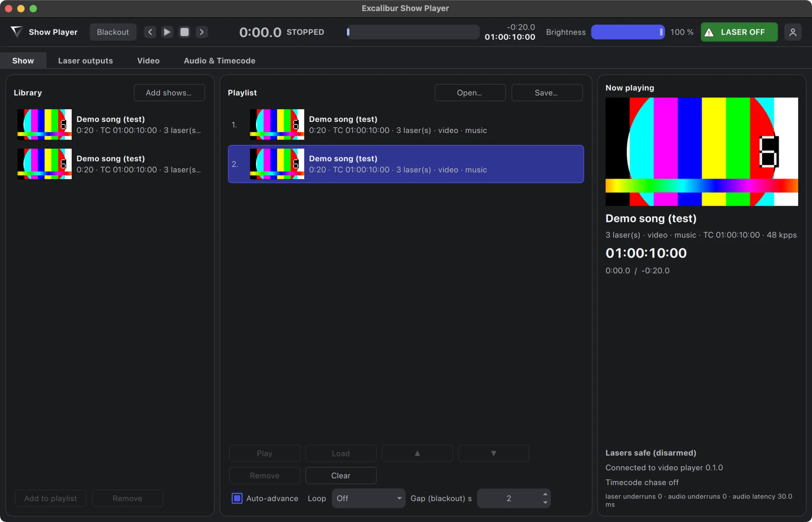Decrease Gap blackout with down stepper arrow
812x522 pixels.
545,503
